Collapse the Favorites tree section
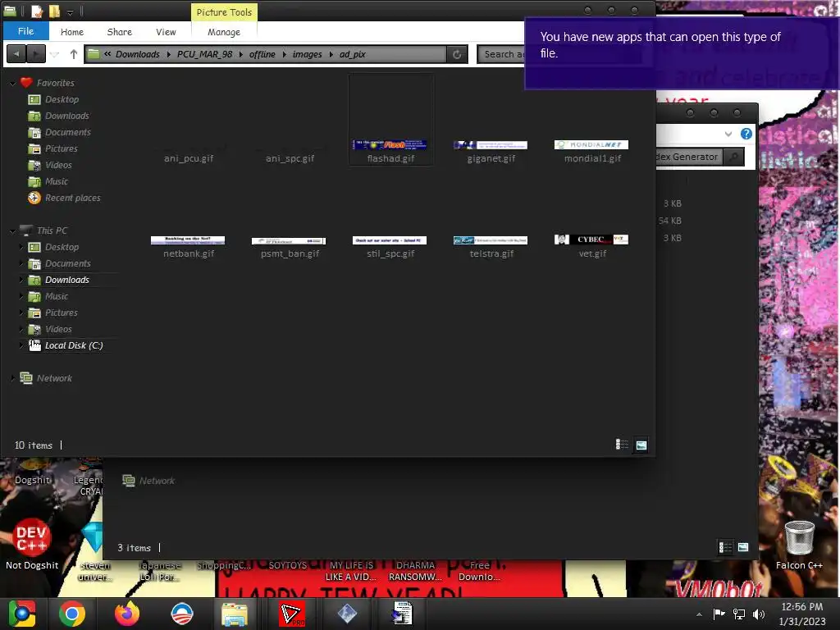Screen dimensions: 840x630 coord(13,83)
